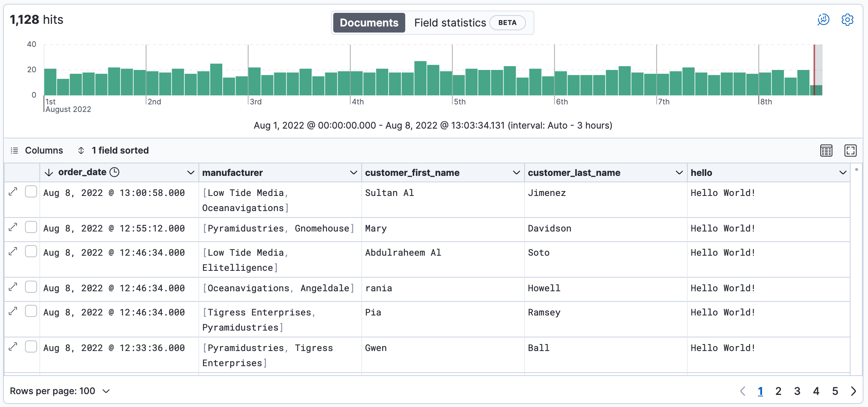
Task: Enter fullscreen mode for the table
Action: click(x=850, y=150)
